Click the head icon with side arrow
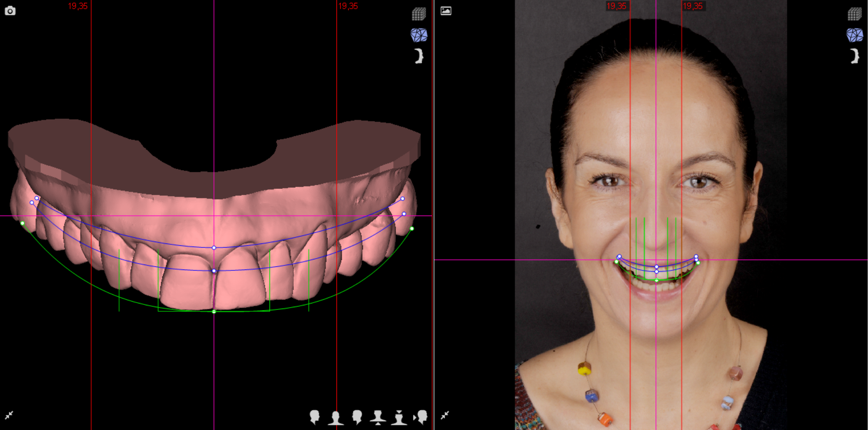Viewport: 868px width, 430px height. coord(421,417)
